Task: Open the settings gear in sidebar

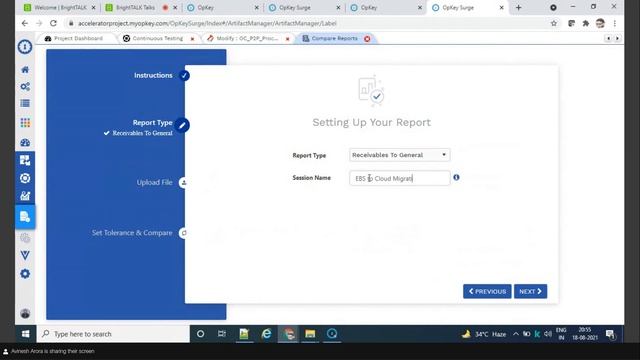Action: [25, 274]
